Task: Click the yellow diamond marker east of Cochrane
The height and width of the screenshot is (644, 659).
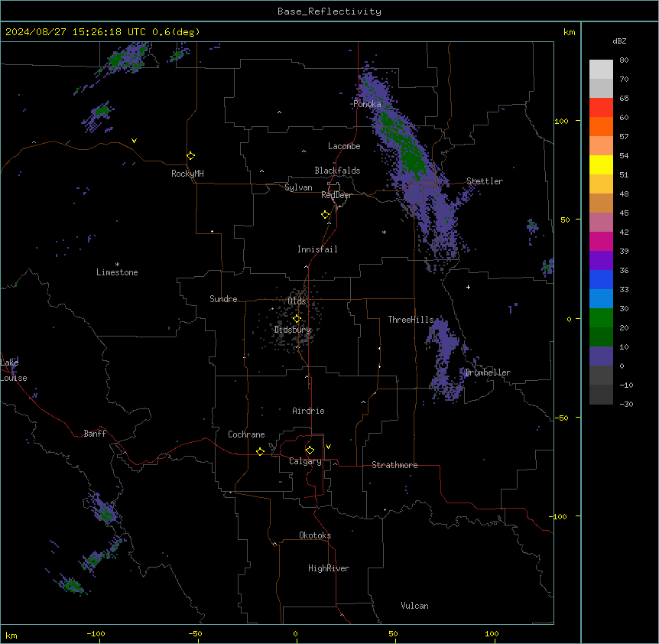Action: [260, 451]
